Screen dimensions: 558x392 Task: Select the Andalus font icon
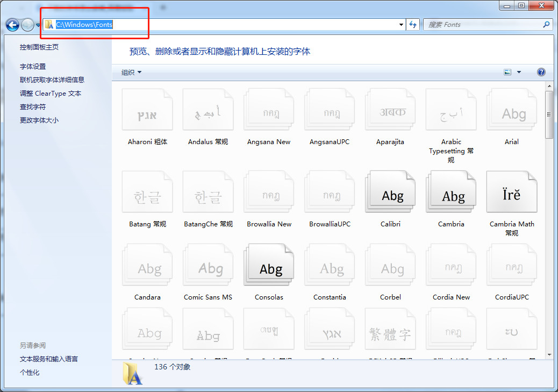[x=208, y=110]
